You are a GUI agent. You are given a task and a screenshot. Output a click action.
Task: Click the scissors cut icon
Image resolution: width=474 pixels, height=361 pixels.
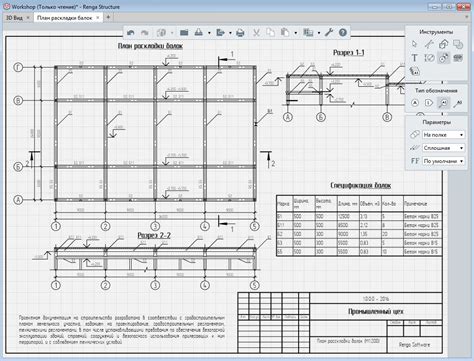coord(256,33)
